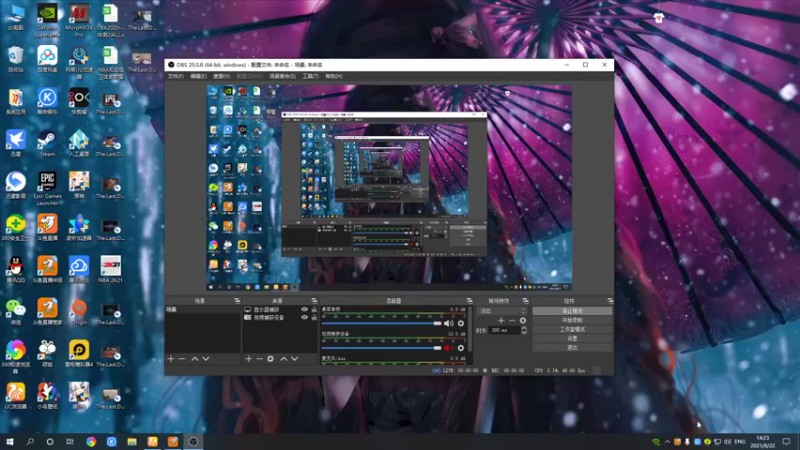Open Settings from the Controls panel
Screen dimensions: 800x450
572,338
